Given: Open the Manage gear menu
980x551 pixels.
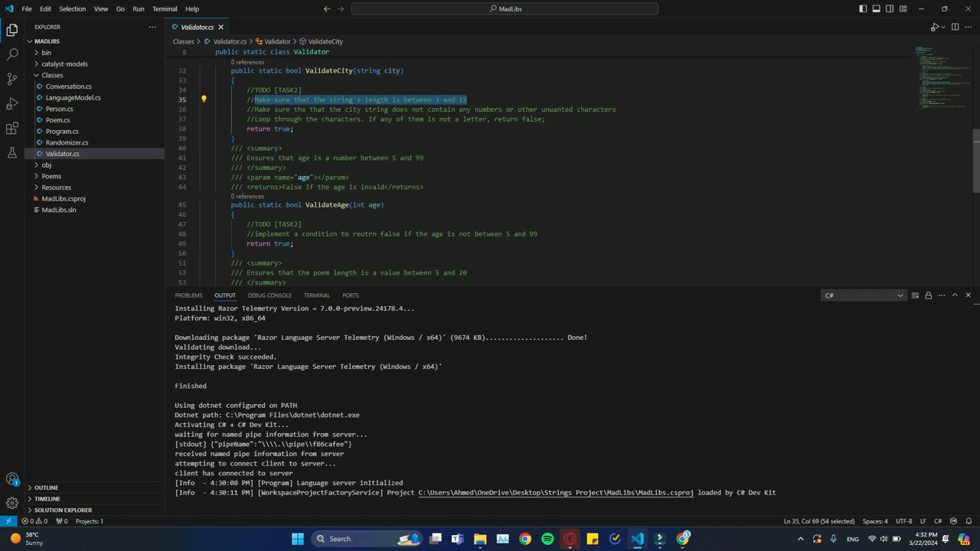Looking at the screenshot, I should coord(12,503).
